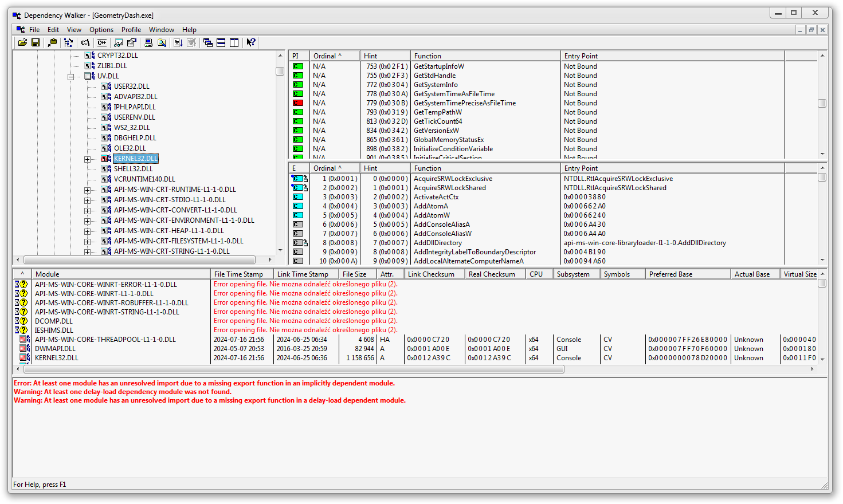Image resolution: width=843 pixels, height=504 pixels.
Task: Expand the API-MS-WIN-CRT-CONVERT-L1-1-0.DLL node
Action: click(87, 210)
